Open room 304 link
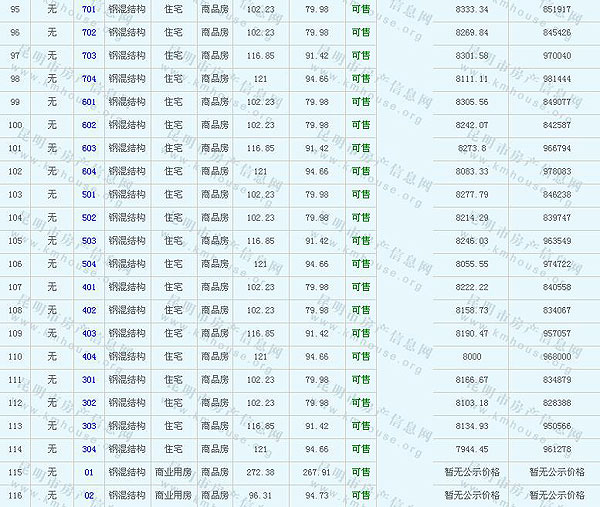Screen dimensions: 600x507 click(89, 449)
